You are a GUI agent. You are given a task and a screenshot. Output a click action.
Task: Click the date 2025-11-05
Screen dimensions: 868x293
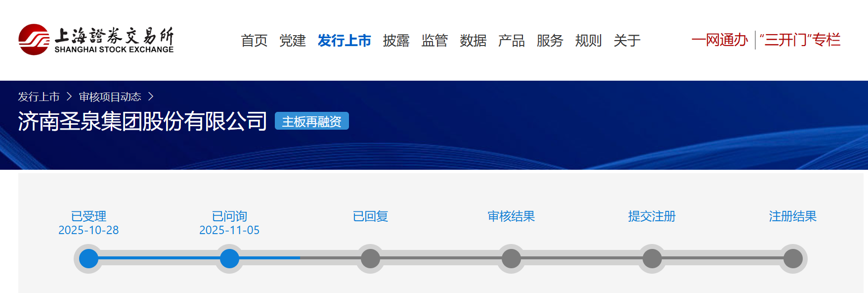tap(229, 230)
